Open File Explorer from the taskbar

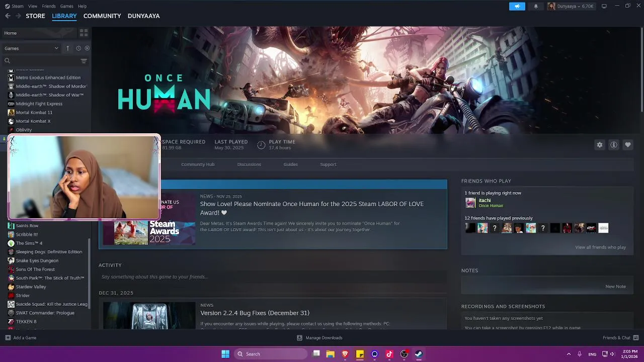[x=331, y=354]
